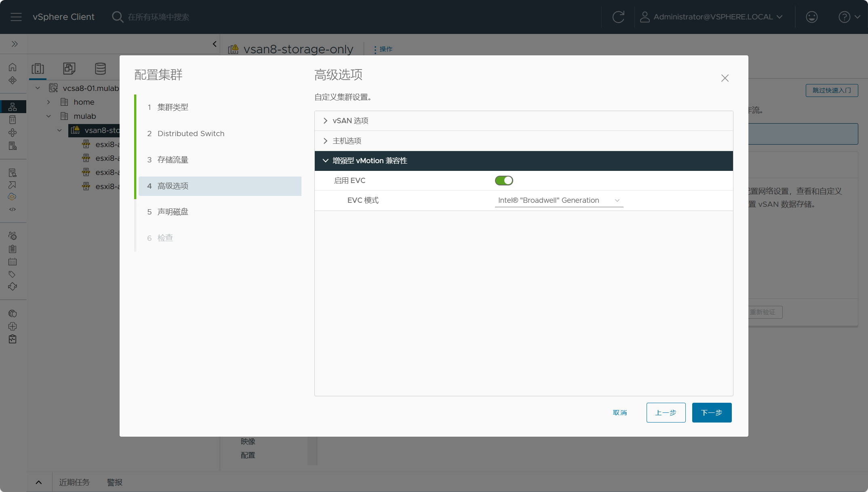
Task: Expand the home datacenter node
Action: pyautogui.click(x=48, y=102)
